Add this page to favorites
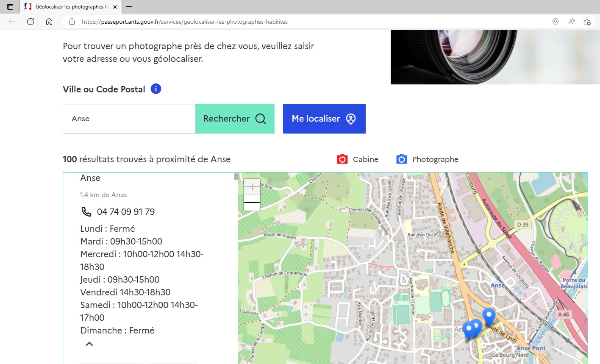The image size is (600, 364). pyautogui.click(x=587, y=22)
